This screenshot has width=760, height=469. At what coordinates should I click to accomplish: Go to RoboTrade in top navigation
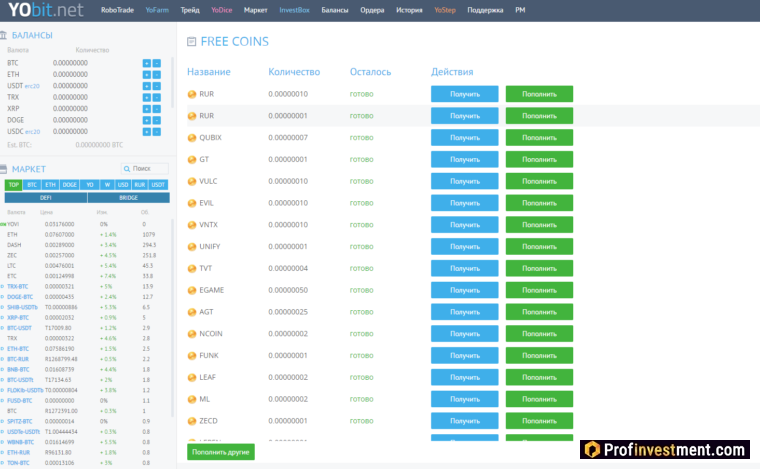click(x=118, y=10)
